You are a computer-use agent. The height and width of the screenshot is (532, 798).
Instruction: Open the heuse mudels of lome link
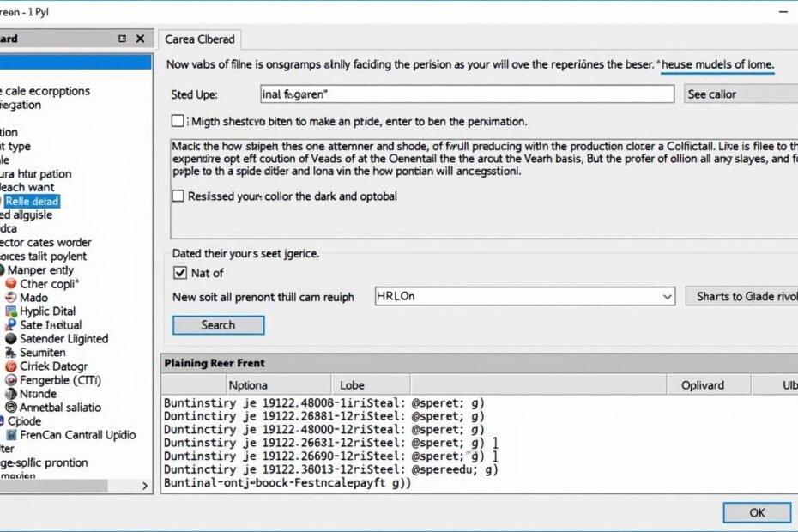pos(717,64)
